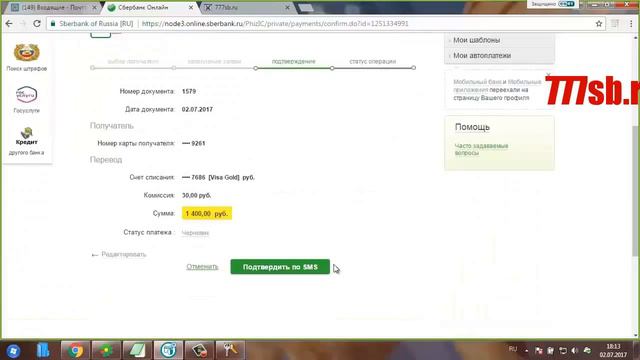Click the debit account 7686 Visa Gold
This screenshot has width=640, height=360.
[x=218, y=178]
